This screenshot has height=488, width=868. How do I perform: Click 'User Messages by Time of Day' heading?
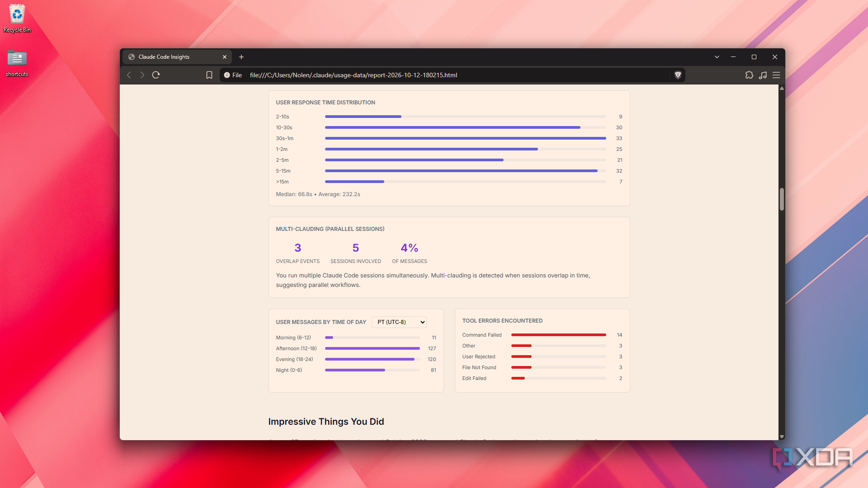click(321, 322)
